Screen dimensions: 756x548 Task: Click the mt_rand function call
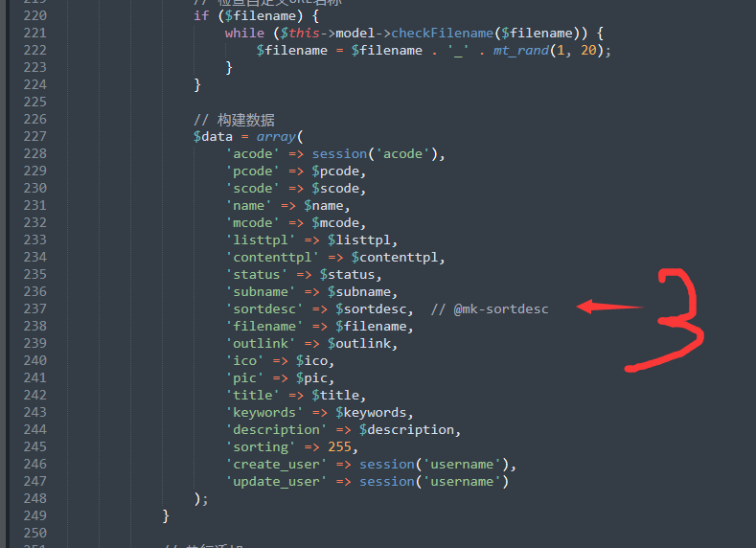(x=520, y=51)
